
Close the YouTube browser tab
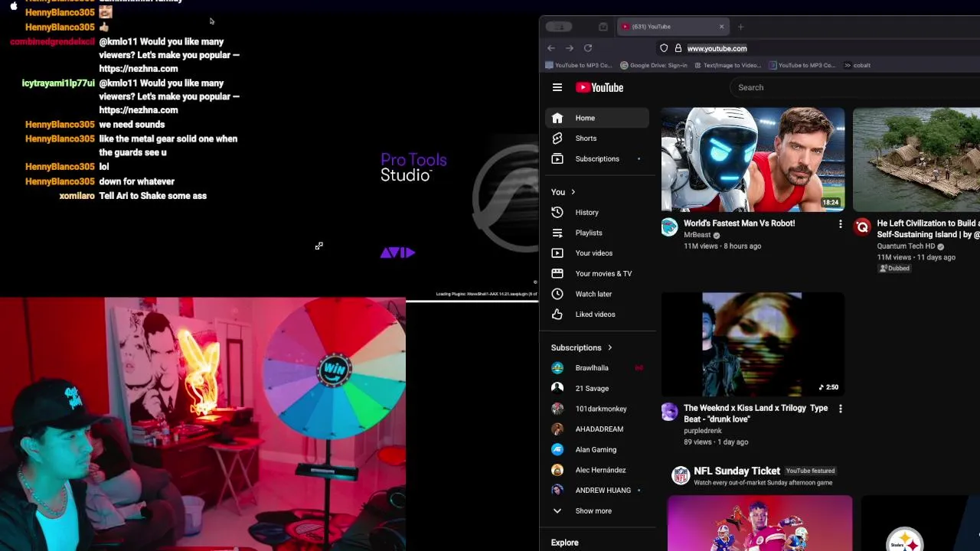pos(721,27)
